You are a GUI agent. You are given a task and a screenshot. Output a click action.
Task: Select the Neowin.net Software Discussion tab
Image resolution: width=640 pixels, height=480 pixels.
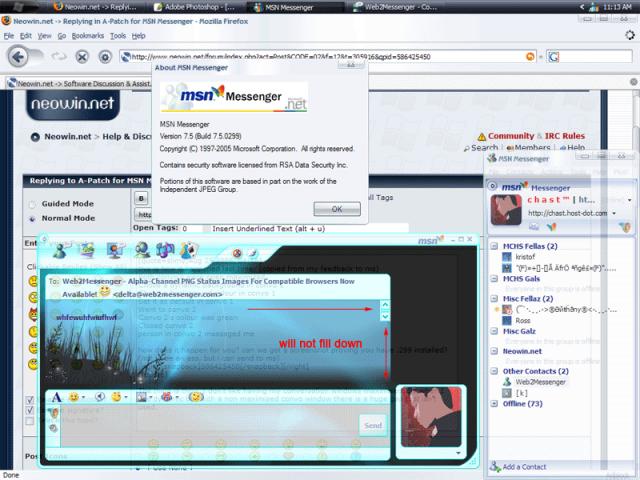[79, 83]
